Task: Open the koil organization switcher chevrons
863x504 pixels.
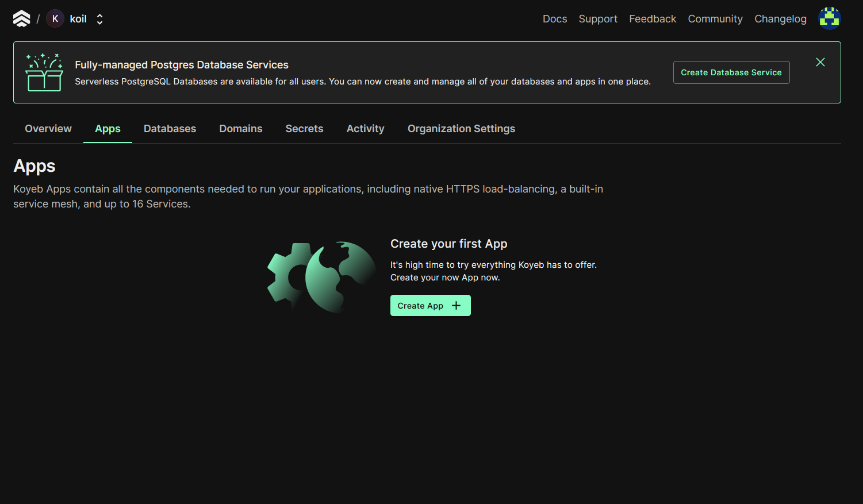Action: pos(99,19)
